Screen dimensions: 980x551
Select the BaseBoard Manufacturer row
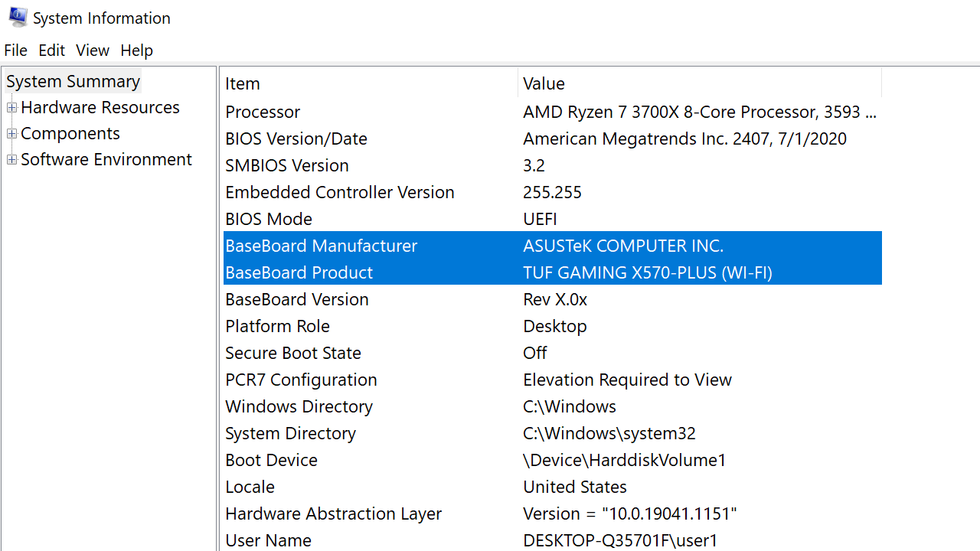pyautogui.click(x=552, y=246)
